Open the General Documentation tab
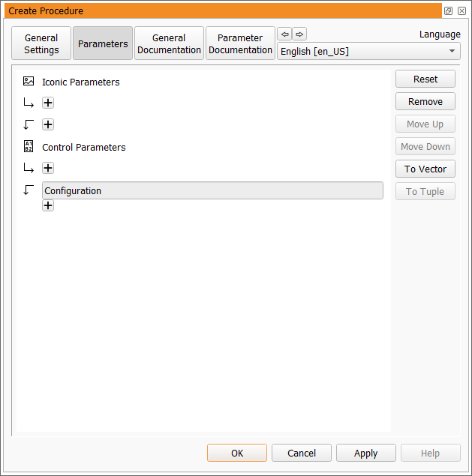The image size is (472, 476). click(169, 43)
